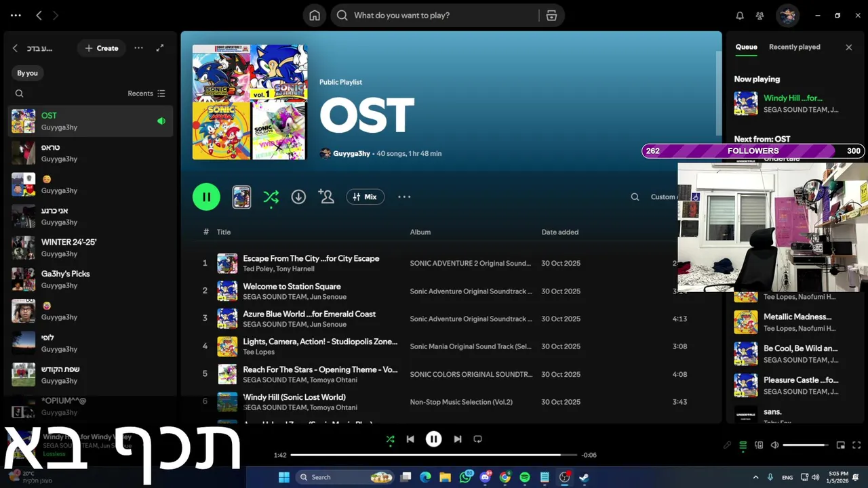Viewport: 868px width, 488px height.
Task: Invite collaborators to the playlist
Action: tap(326, 197)
